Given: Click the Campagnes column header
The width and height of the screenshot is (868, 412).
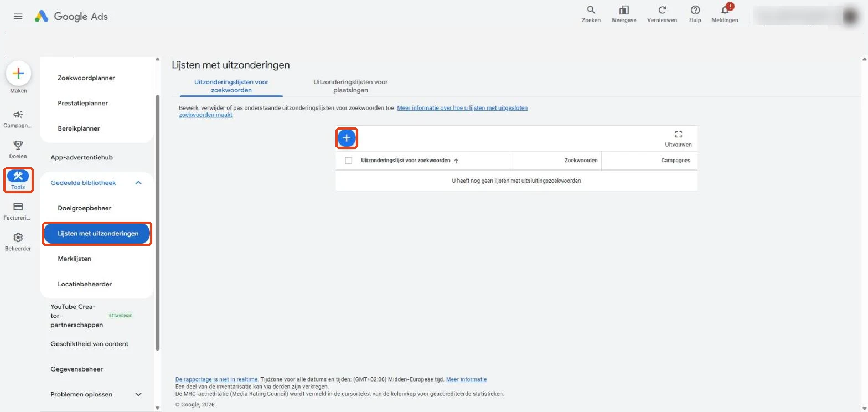Looking at the screenshot, I should [675, 161].
